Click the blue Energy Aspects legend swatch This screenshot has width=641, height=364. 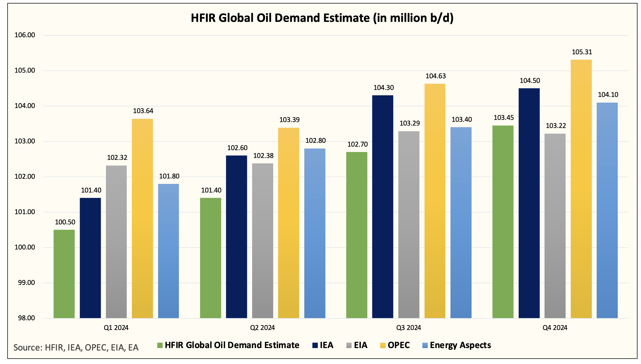pos(425,345)
